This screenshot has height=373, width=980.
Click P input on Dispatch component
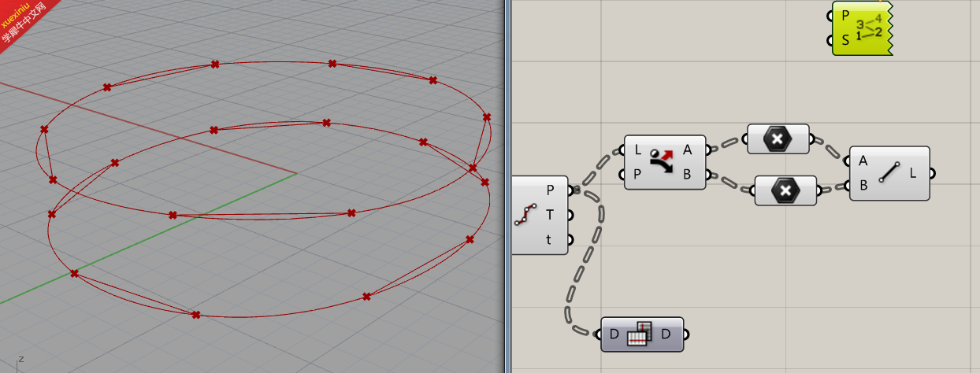pos(637,175)
